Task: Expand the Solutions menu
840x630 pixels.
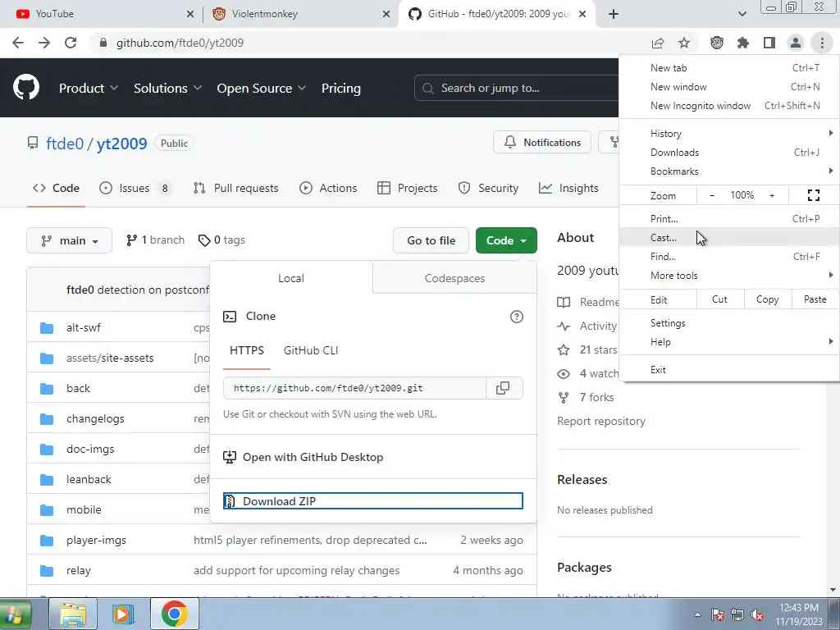Action: 167,89
